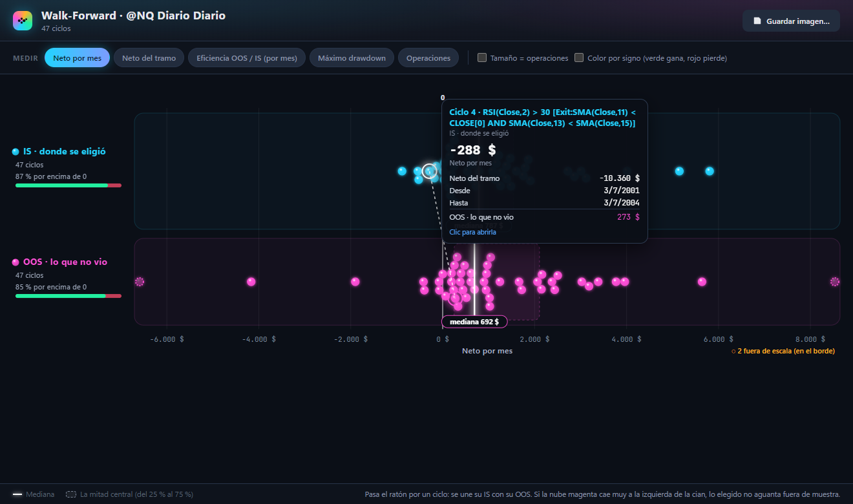The height and width of the screenshot is (504, 853).
Task: Select the 'Máximo drawdown' metric
Action: (x=352, y=58)
